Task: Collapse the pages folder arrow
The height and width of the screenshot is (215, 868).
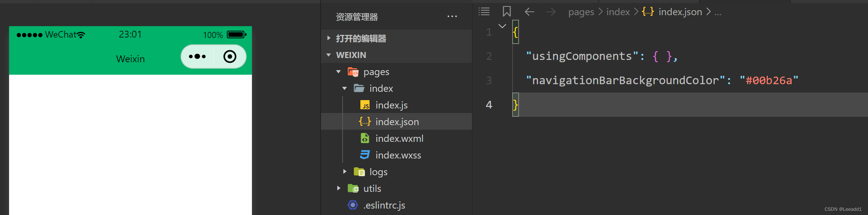Action: 338,72
